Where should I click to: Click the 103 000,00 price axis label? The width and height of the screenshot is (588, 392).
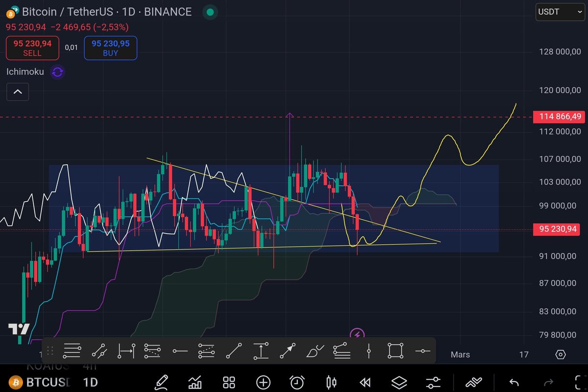tap(559, 182)
